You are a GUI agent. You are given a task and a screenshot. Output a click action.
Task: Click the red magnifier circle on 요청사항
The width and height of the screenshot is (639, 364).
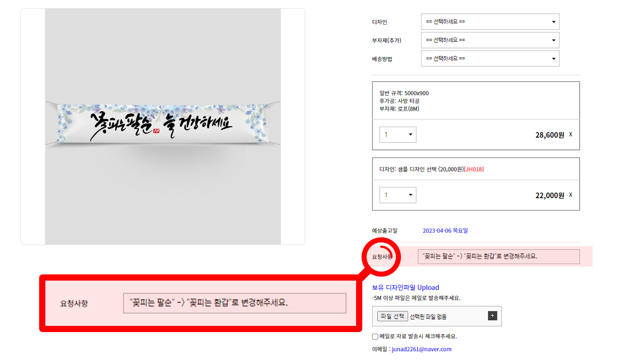point(382,256)
